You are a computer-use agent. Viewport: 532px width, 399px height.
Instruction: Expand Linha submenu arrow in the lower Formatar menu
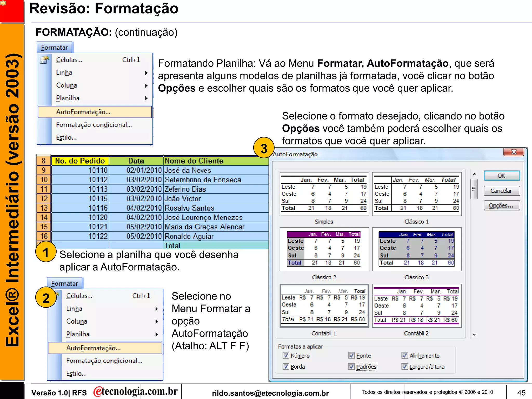tap(157, 309)
